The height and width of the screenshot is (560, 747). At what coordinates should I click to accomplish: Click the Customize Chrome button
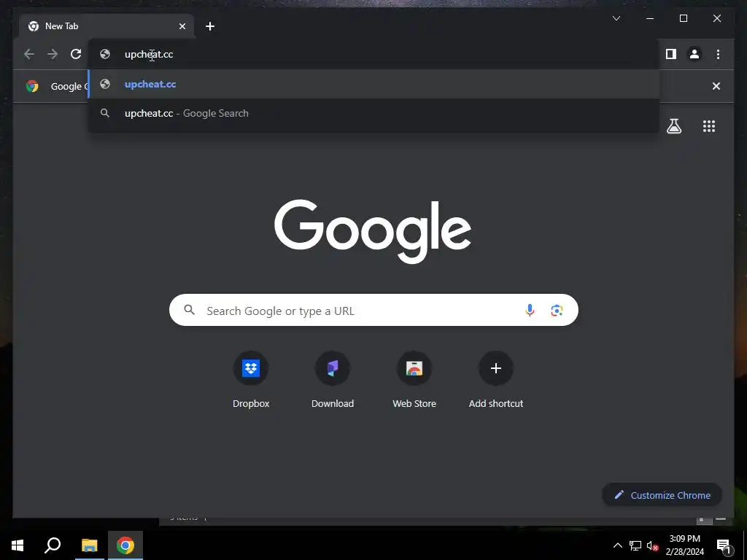point(662,495)
